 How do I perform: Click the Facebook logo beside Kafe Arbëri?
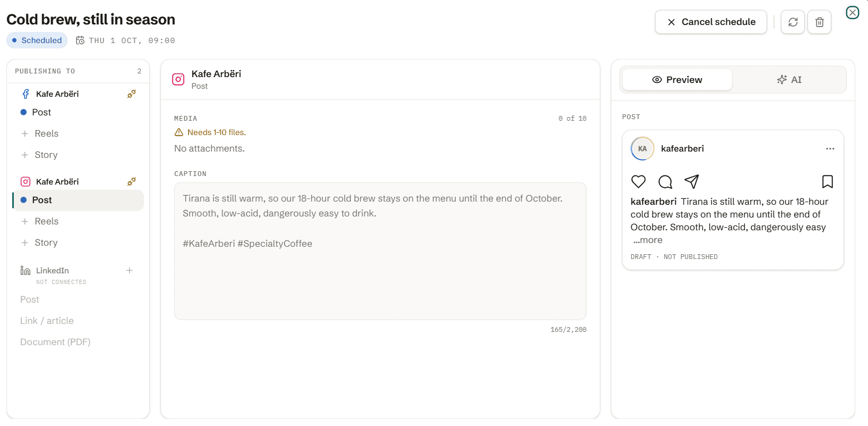click(x=25, y=94)
